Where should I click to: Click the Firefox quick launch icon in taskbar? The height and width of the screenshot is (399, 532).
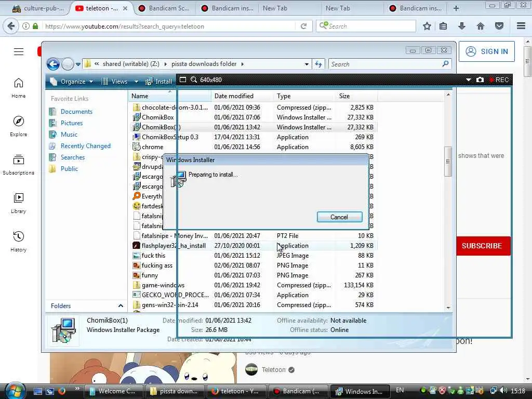coord(61,391)
